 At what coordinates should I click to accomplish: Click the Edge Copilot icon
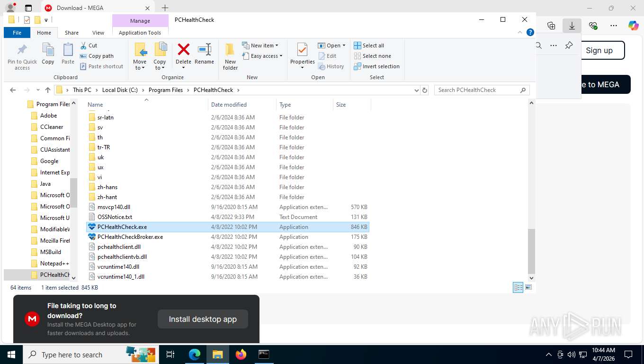tap(633, 26)
